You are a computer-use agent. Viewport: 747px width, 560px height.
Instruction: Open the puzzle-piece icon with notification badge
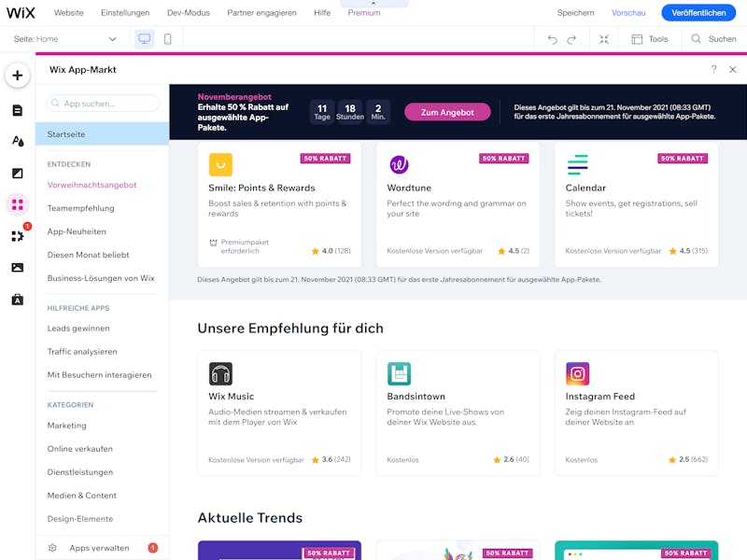click(x=18, y=236)
